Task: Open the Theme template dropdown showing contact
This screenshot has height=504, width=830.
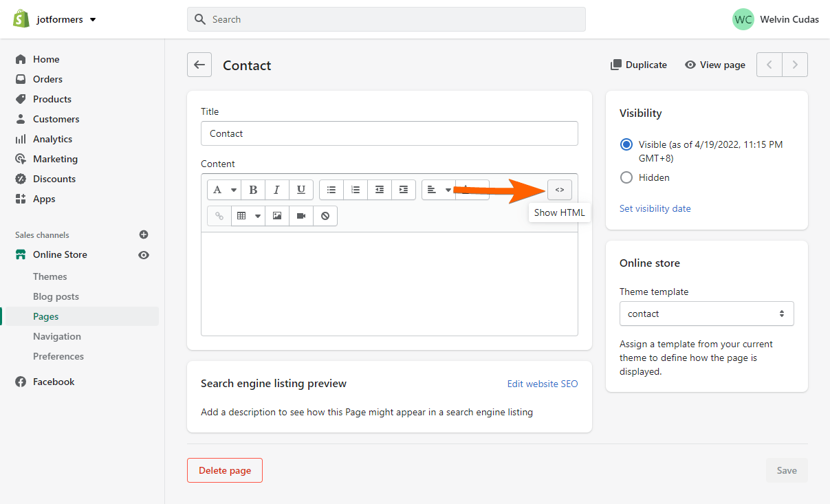Action: [706, 313]
